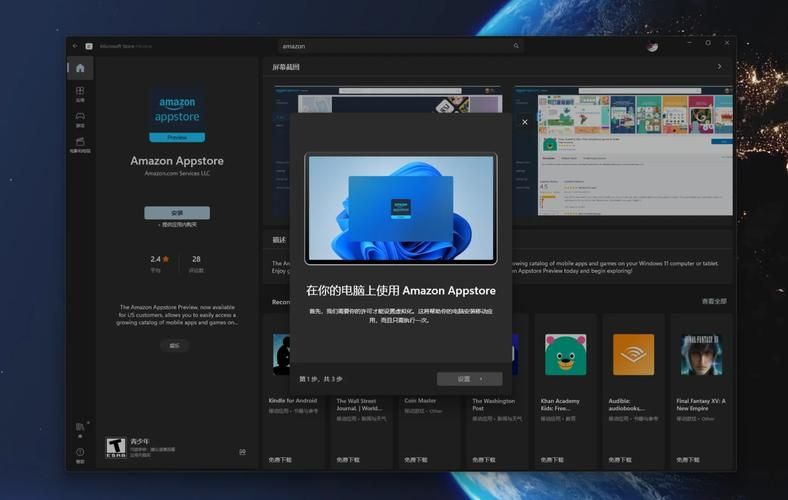
Task: Click the Setup button in dialog
Action: [469, 379]
